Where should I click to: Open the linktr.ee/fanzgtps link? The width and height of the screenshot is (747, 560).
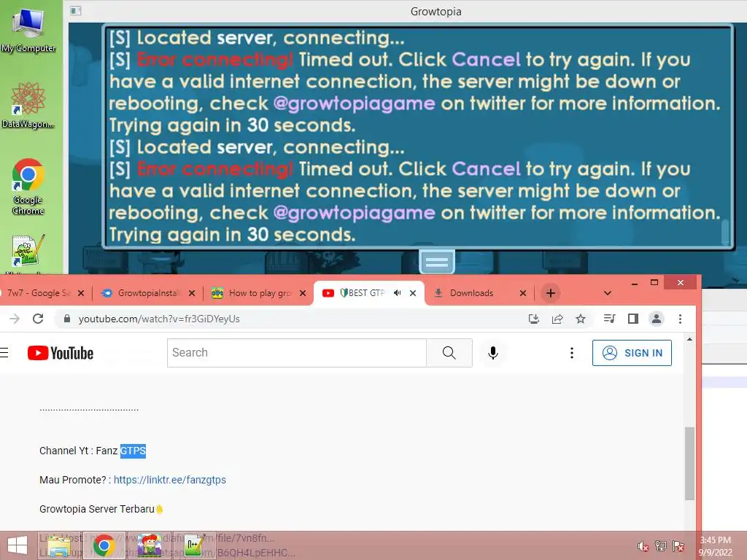tap(169, 480)
